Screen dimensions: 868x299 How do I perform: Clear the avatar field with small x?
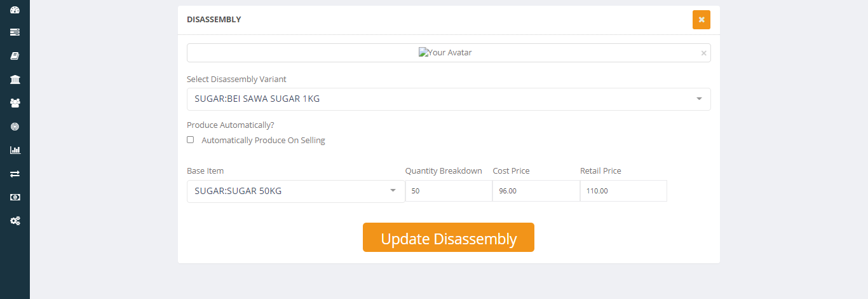(703, 53)
